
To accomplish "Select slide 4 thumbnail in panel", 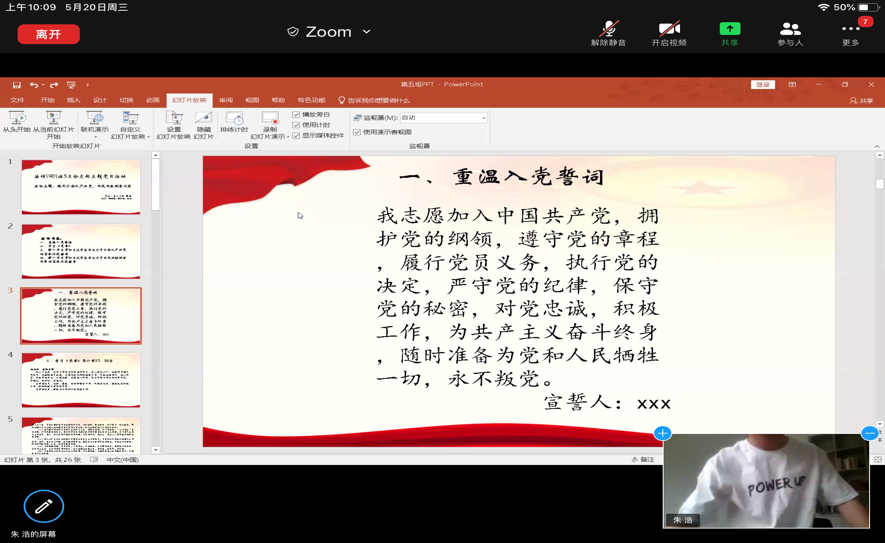I will 81,379.
